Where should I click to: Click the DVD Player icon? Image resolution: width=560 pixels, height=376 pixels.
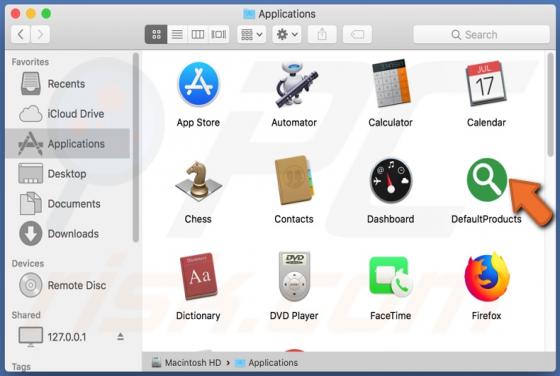[x=294, y=277]
